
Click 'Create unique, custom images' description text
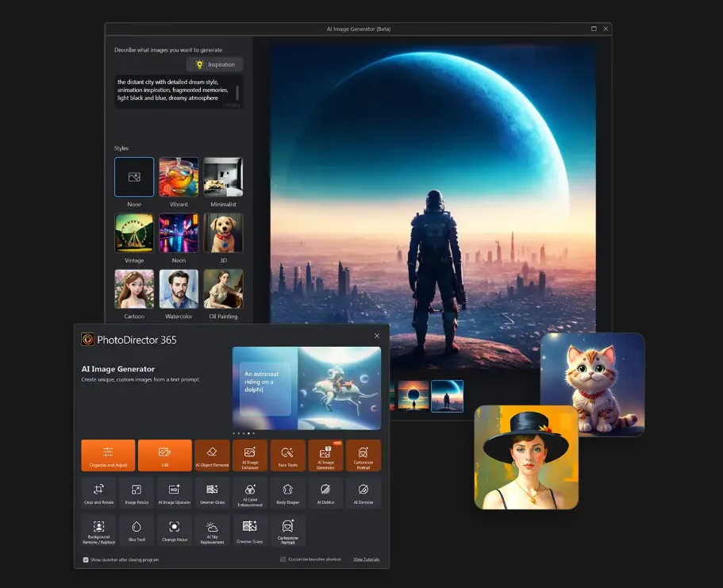click(x=140, y=379)
